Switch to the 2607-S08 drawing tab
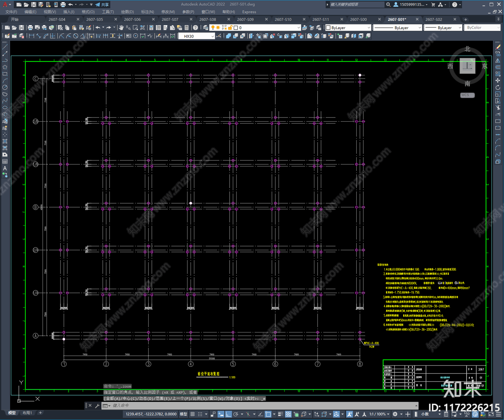The height and width of the screenshot is (420, 504). (208, 19)
